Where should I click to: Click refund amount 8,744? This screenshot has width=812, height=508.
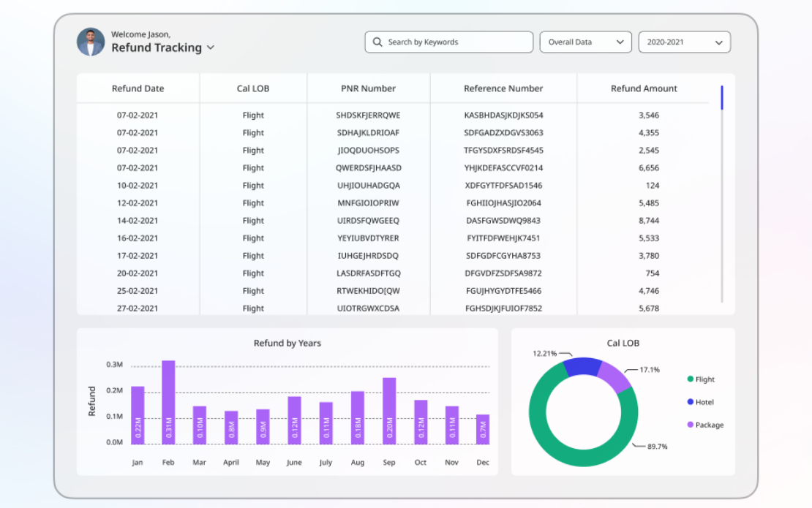(x=649, y=221)
